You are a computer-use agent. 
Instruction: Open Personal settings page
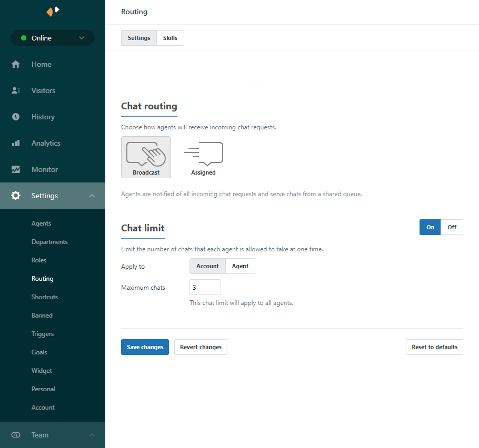click(x=43, y=389)
